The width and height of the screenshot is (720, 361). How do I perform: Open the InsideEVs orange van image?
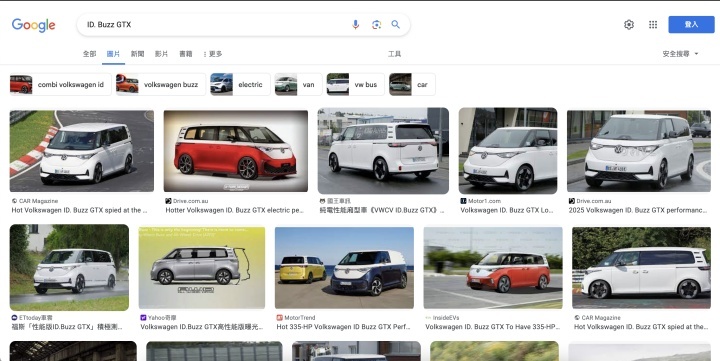click(x=493, y=267)
